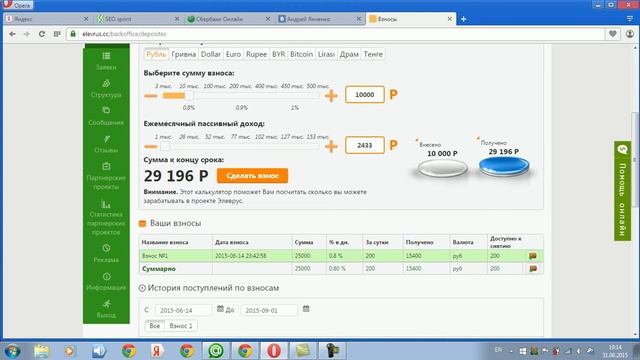This screenshot has width=640, height=360.
Task: Open the calendar icon next to 2015-06-14
Action: (220, 309)
